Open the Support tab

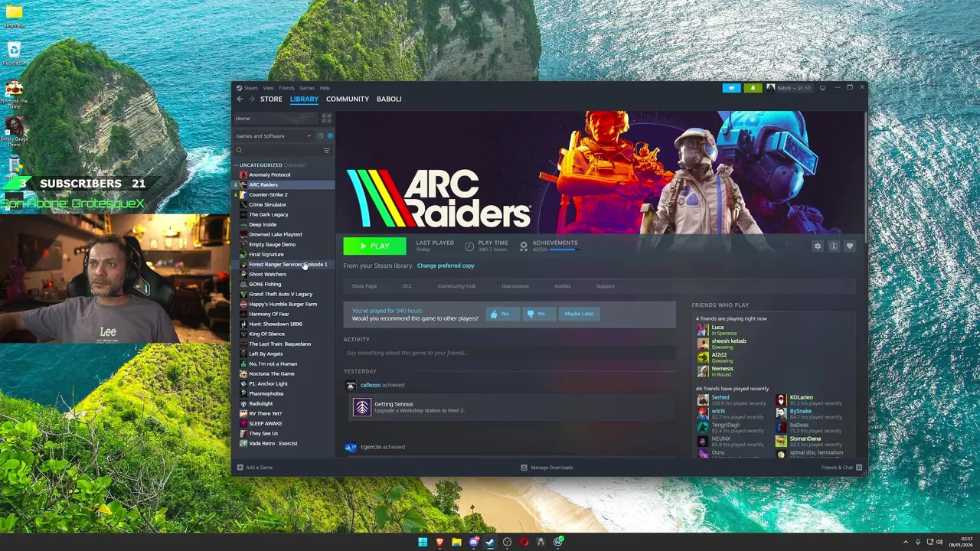pyautogui.click(x=606, y=286)
